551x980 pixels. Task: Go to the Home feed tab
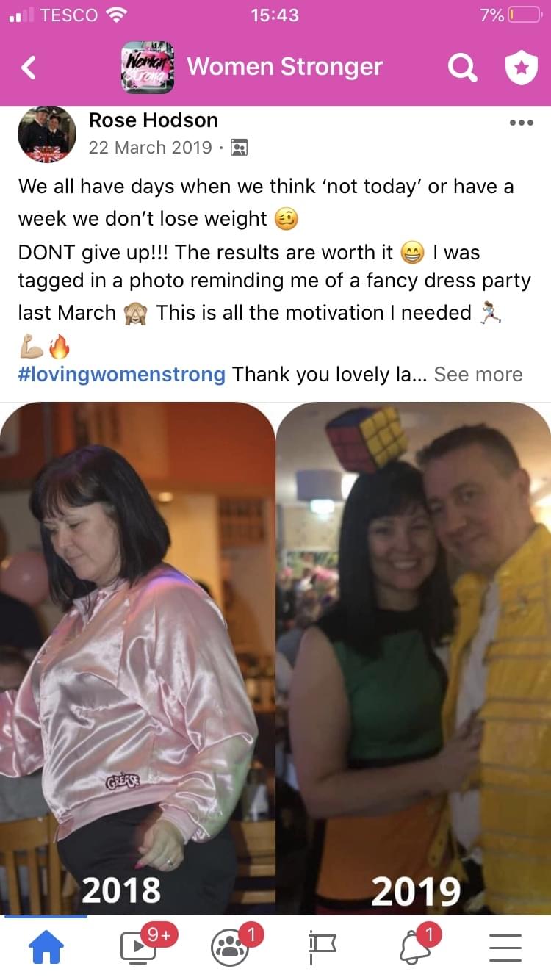coord(45,948)
